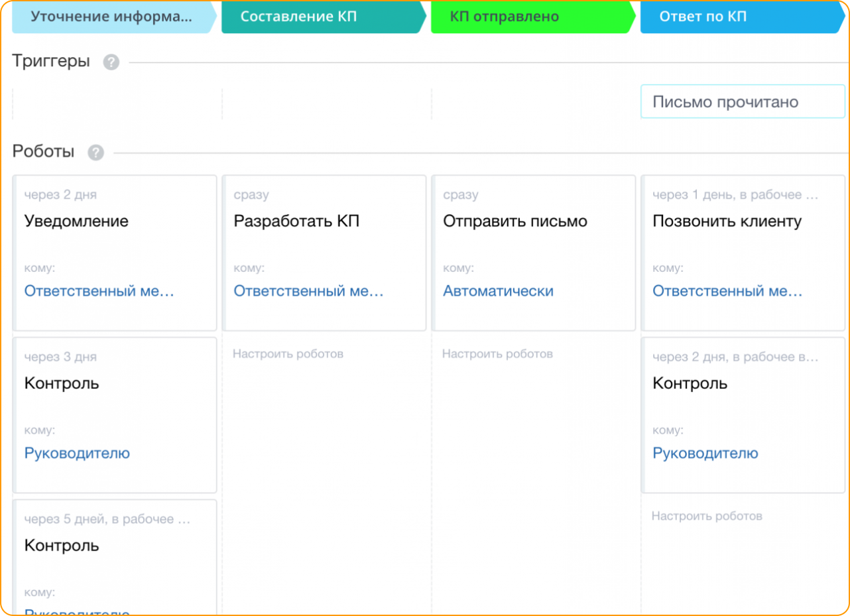
Task: Click the help icon next to Триггеры
Action: coord(111,62)
